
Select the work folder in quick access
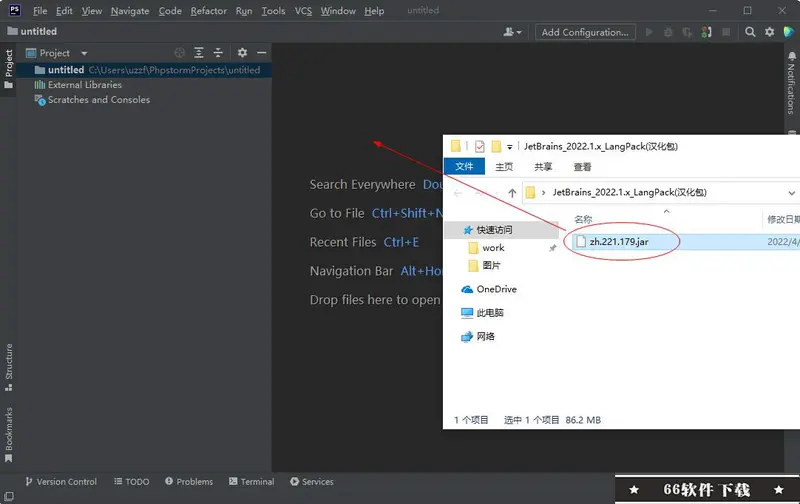click(x=493, y=247)
